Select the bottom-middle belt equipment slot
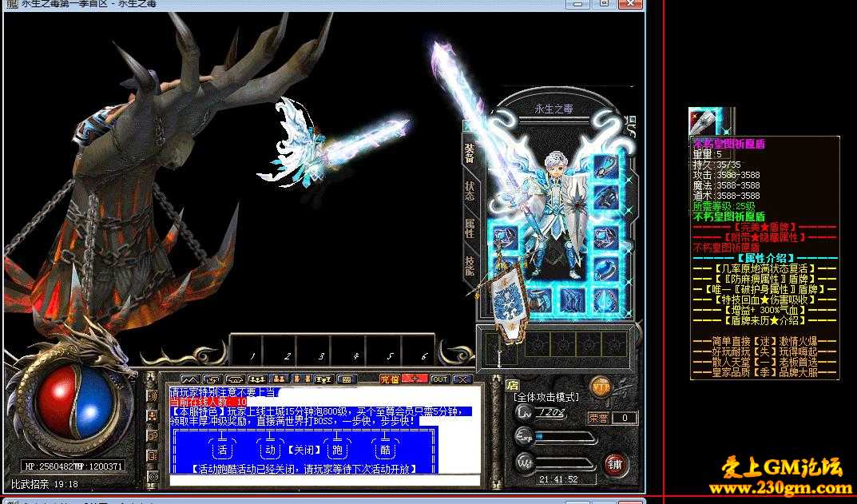Viewport: 857px width, 504px height. (572, 300)
